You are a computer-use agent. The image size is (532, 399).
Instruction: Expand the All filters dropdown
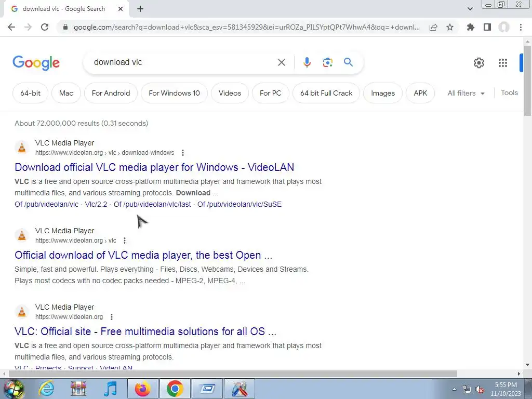point(466,93)
